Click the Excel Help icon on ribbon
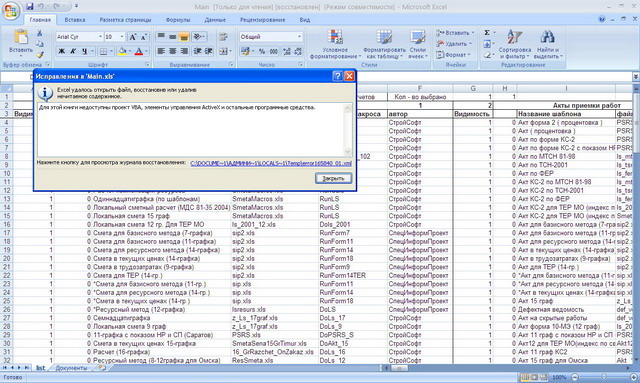 pos(602,19)
